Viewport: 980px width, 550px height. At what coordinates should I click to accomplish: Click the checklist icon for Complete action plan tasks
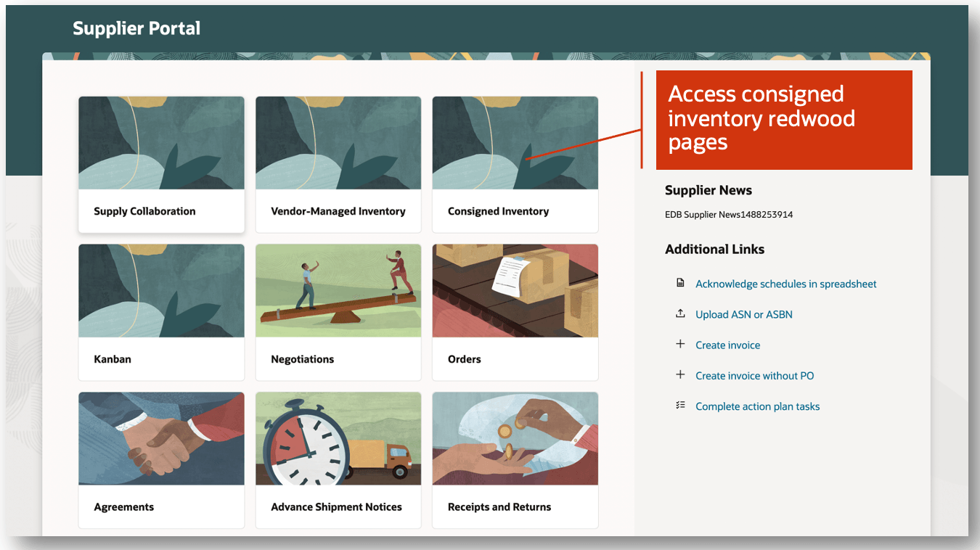pos(680,405)
